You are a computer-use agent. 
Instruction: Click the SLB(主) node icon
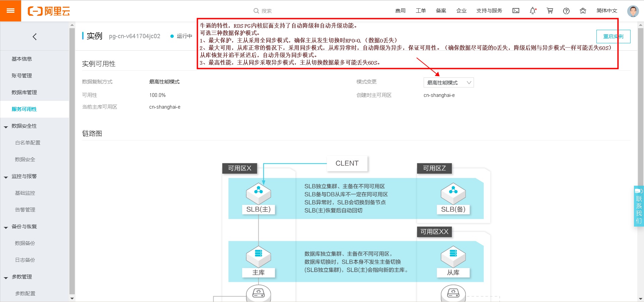pyautogui.click(x=258, y=193)
